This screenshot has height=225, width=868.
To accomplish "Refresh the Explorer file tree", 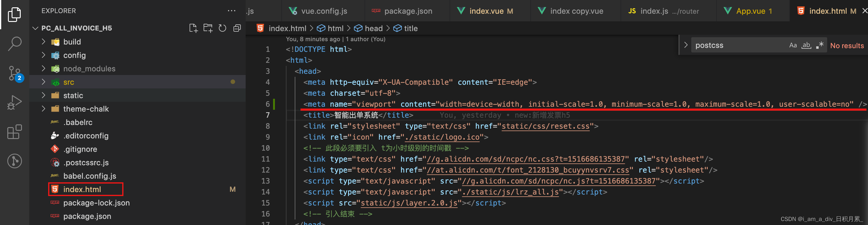I will pos(222,28).
